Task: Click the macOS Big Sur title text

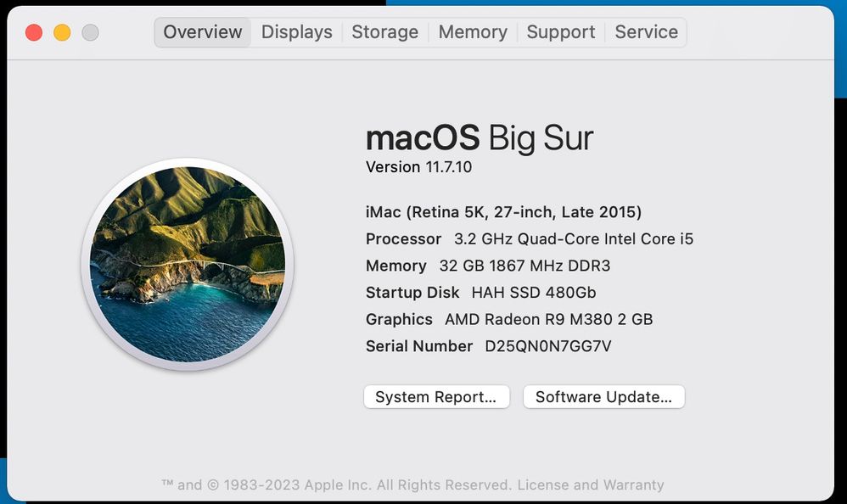Action: point(480,137)
